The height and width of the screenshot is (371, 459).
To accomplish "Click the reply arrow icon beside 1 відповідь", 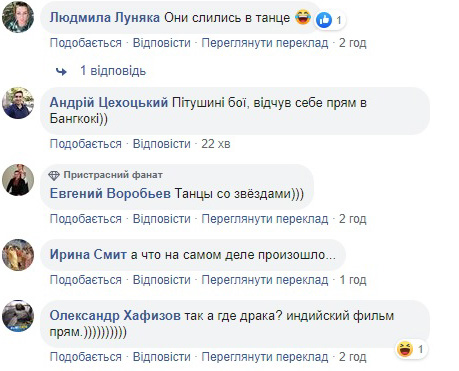I will [x=61, y=71].
